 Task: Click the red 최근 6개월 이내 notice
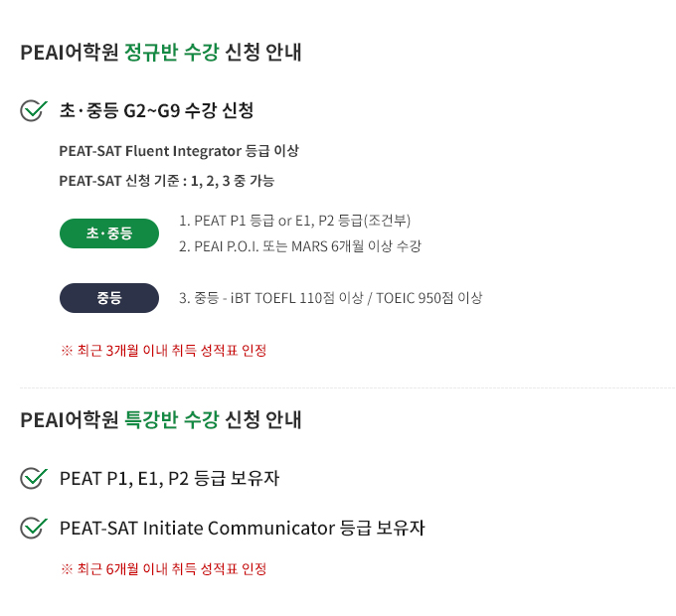coord(163,569)
